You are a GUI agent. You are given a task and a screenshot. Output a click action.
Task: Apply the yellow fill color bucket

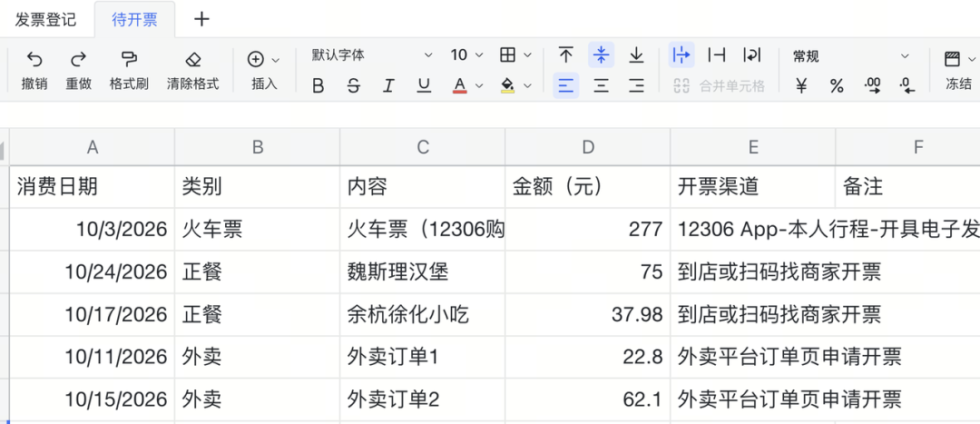coord(507,85)
